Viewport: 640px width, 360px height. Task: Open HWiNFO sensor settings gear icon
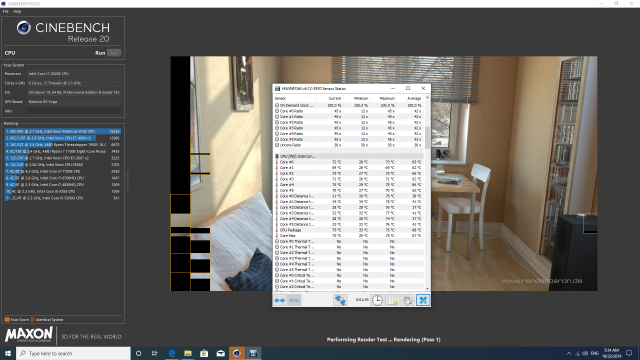407,300
